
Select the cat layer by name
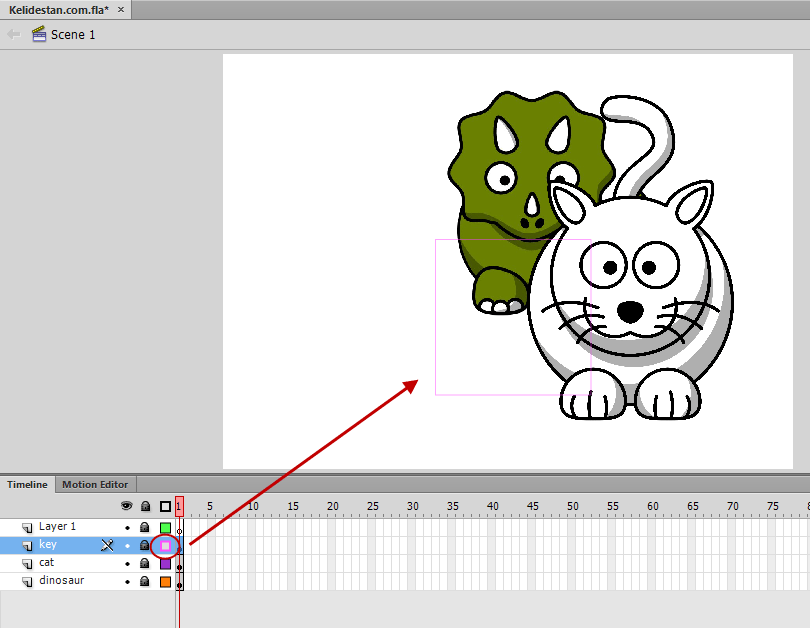pos(46,562)
